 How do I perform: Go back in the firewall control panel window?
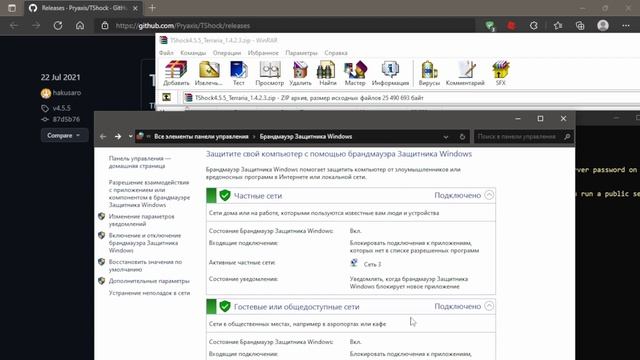tap(103, 136)
